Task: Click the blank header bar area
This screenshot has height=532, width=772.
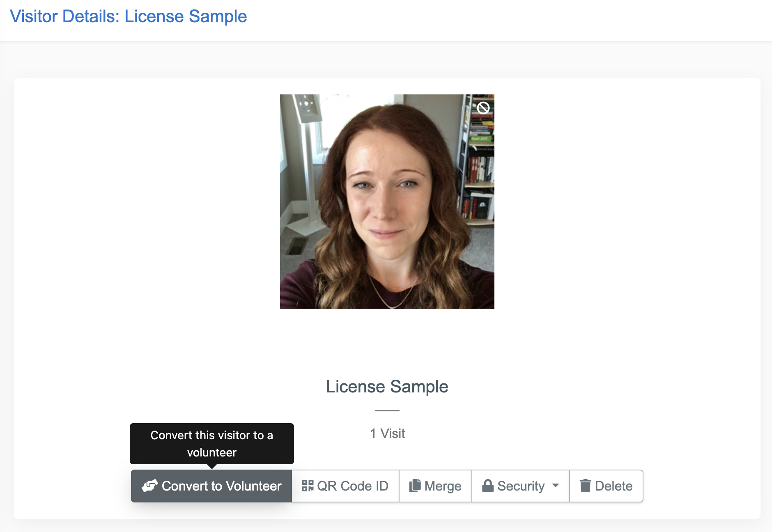Action: point(509,20)
